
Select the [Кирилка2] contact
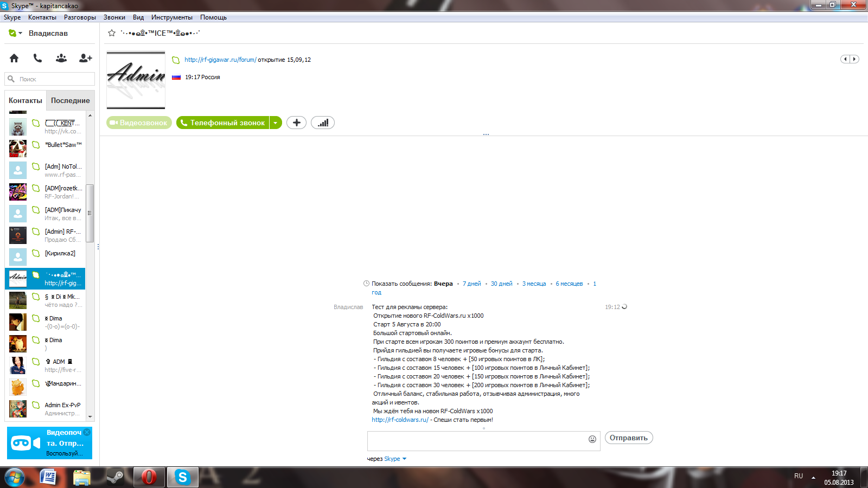click(x=46, y=257)
